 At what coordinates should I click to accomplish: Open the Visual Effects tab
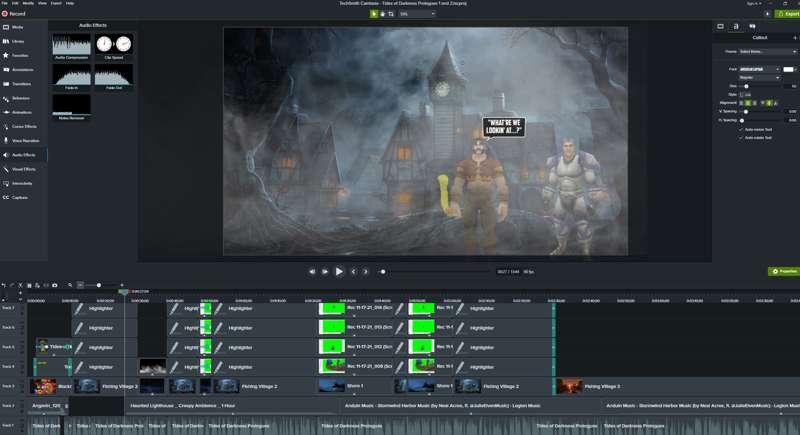point(19,169)
